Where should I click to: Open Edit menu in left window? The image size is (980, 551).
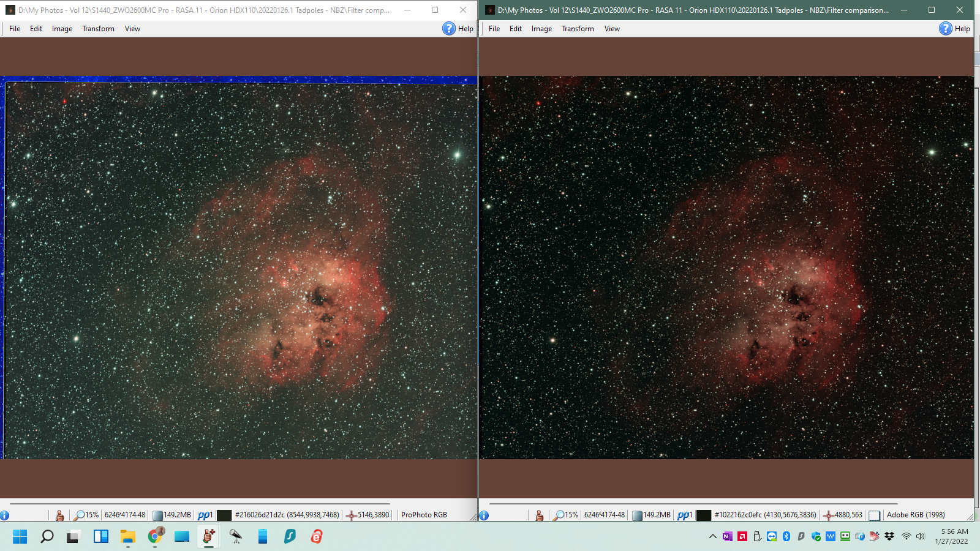(36, 29)
